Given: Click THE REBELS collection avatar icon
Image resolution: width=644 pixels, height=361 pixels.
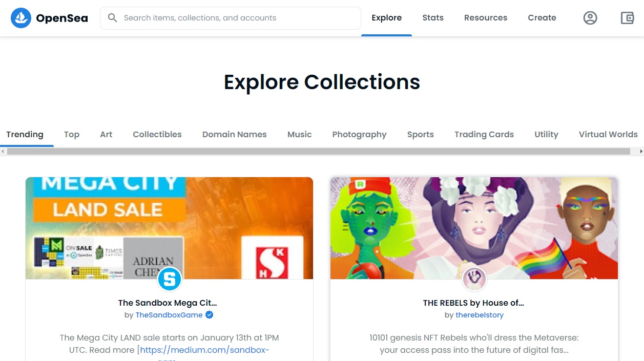Looking at the screenshot, I should coord(474,279).
